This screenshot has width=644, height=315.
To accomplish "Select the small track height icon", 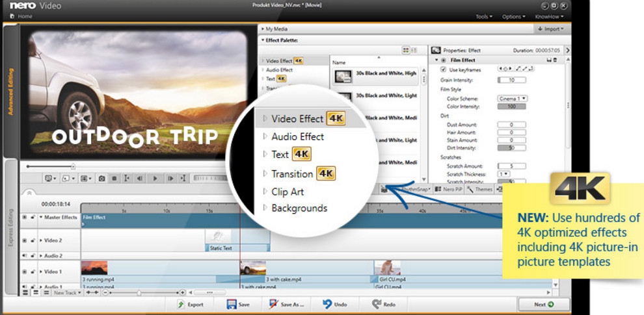I will (46, 292).
